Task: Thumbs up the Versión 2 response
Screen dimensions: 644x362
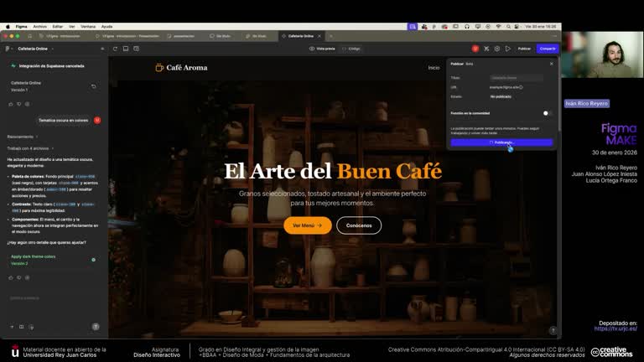Action: 11,278
